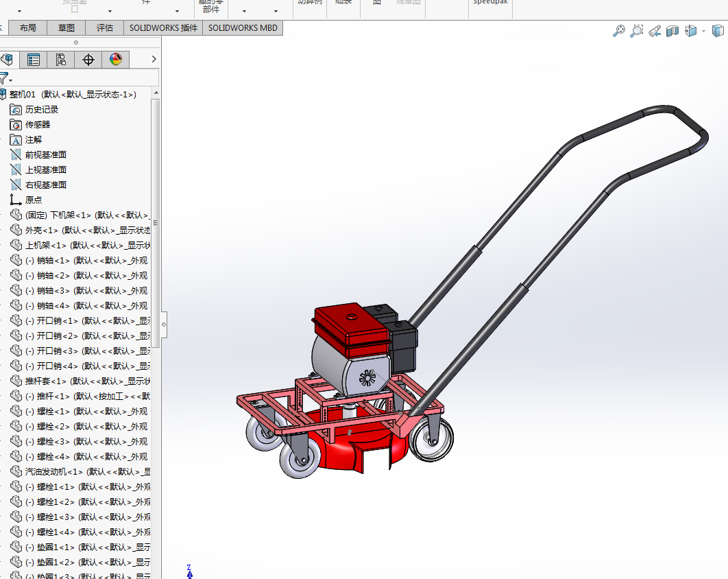Select the 推杆<1> component row

80,396
